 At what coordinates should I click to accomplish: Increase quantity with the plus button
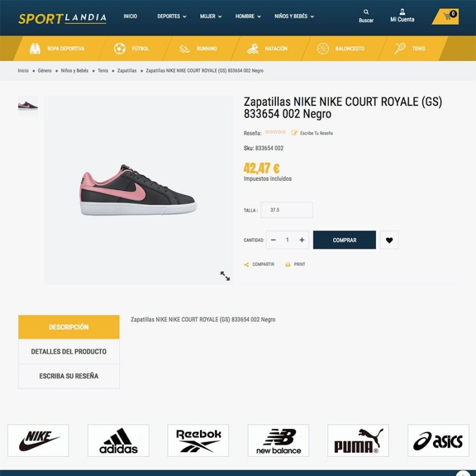point(302,240)
